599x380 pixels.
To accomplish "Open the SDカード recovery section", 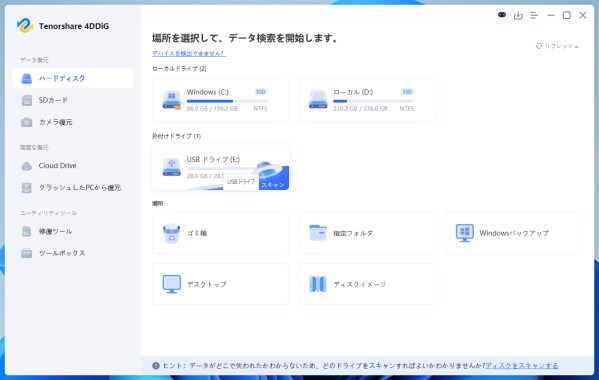I will pos(73,100).
